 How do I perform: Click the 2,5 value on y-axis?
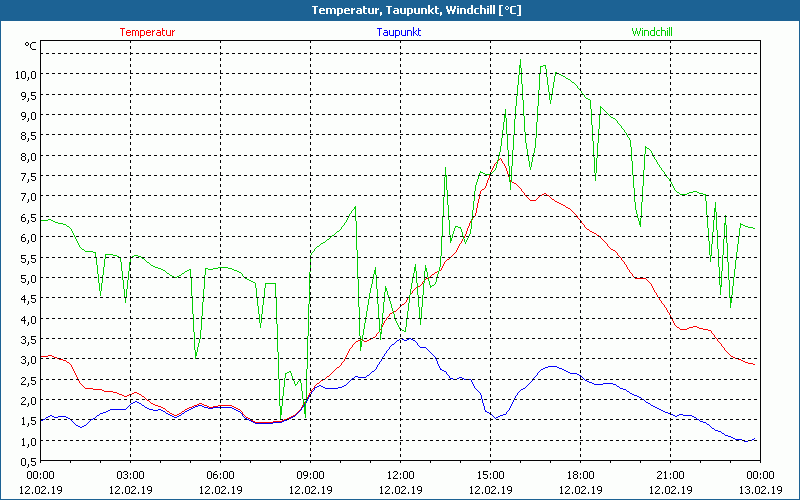pos(25,380)
